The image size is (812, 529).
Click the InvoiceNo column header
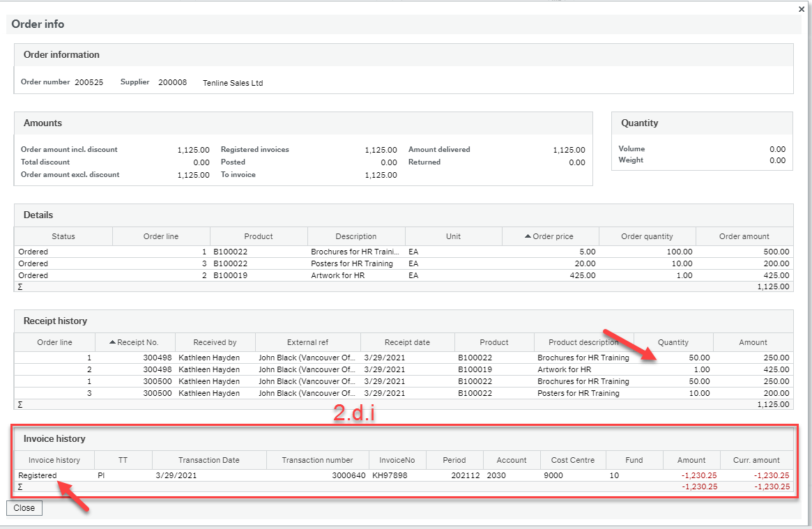pyautogui.click(x=397, y=460)
